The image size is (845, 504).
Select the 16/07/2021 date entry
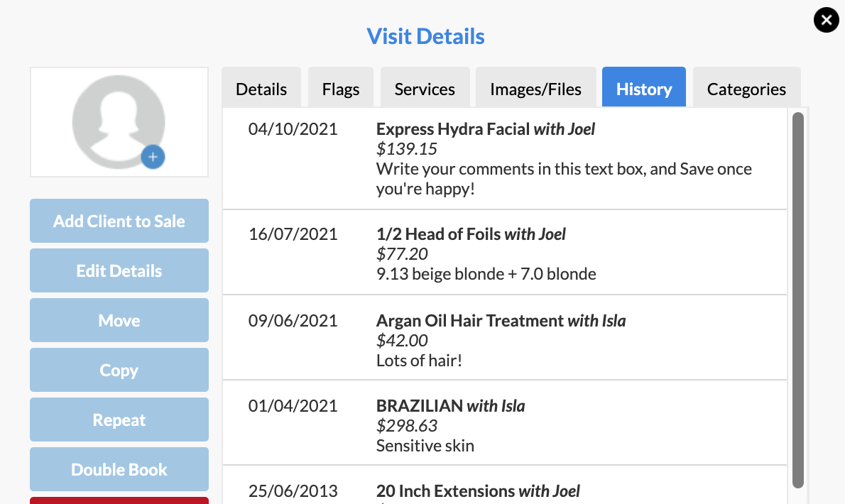click(293, 234)
